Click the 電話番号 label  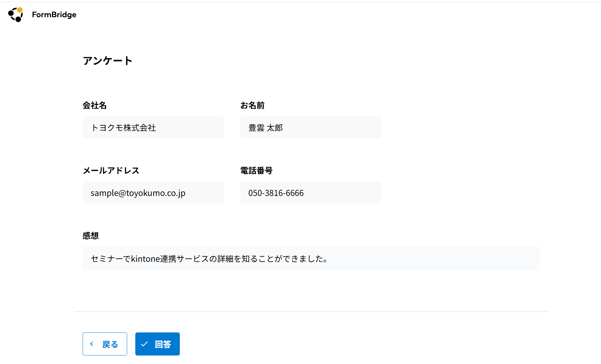pos(257,170)
